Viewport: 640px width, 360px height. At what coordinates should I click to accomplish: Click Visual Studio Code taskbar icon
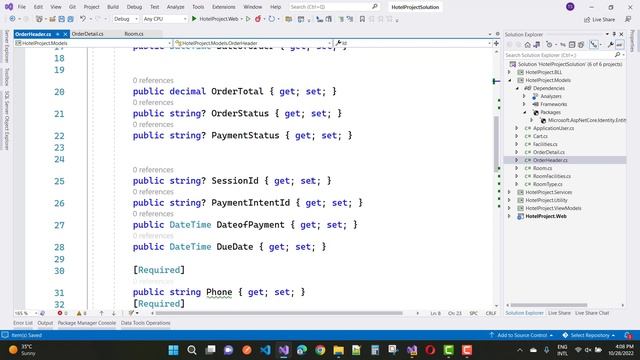265,350
